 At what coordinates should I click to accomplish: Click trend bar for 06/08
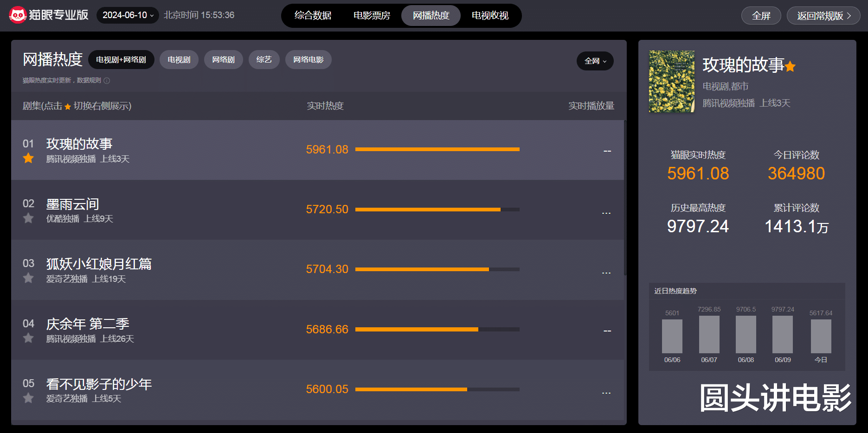(x=746, y=334)
